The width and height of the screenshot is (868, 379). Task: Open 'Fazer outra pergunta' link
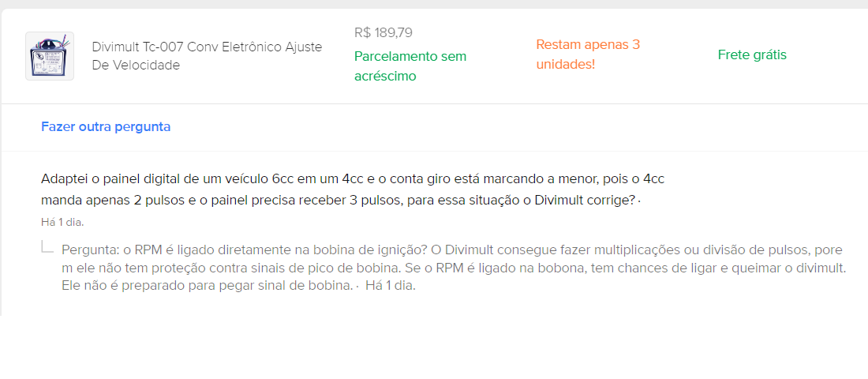click(x=106, y=126)
